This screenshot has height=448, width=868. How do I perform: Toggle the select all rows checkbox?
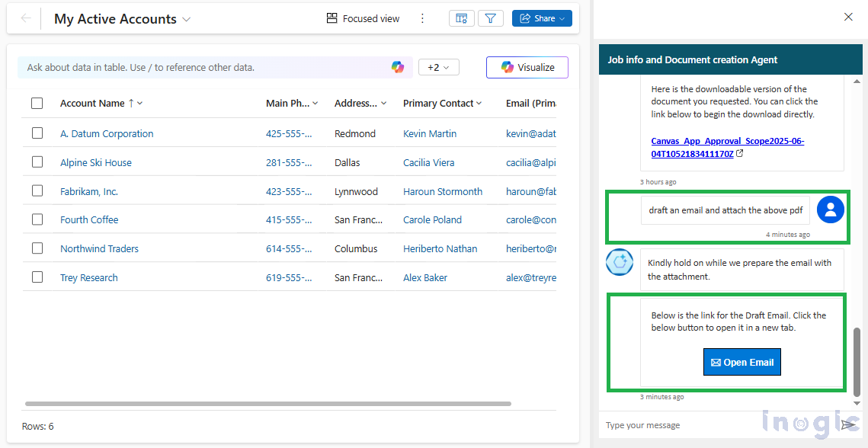click(37, 103)
